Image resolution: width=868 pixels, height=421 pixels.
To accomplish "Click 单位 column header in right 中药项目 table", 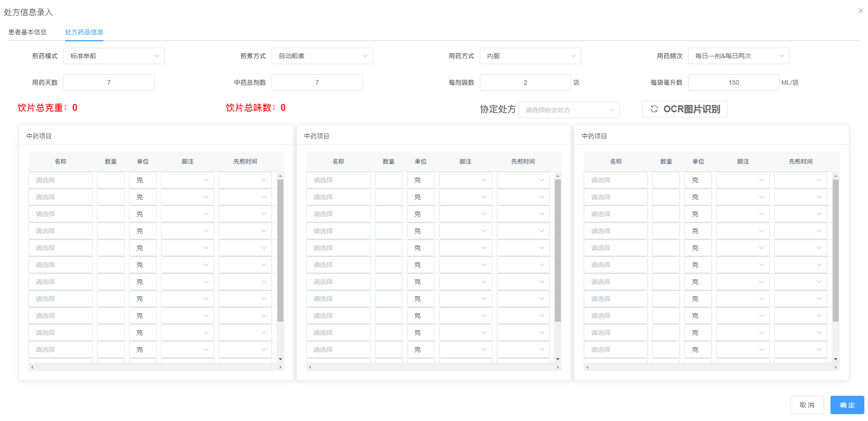I will [698, 161].
